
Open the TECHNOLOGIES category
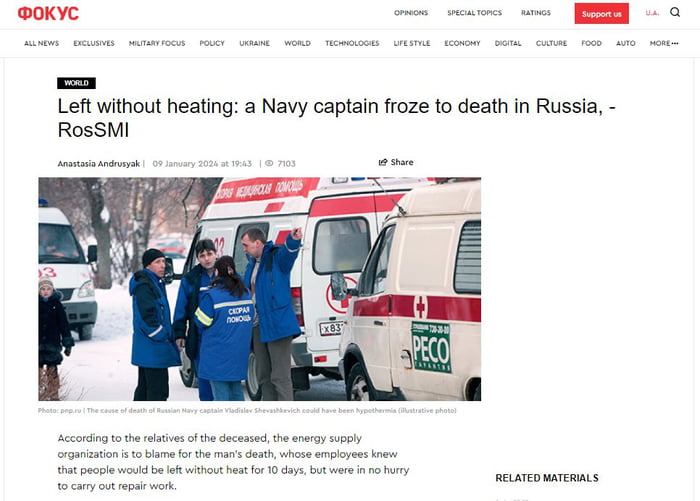click(352, 43)
